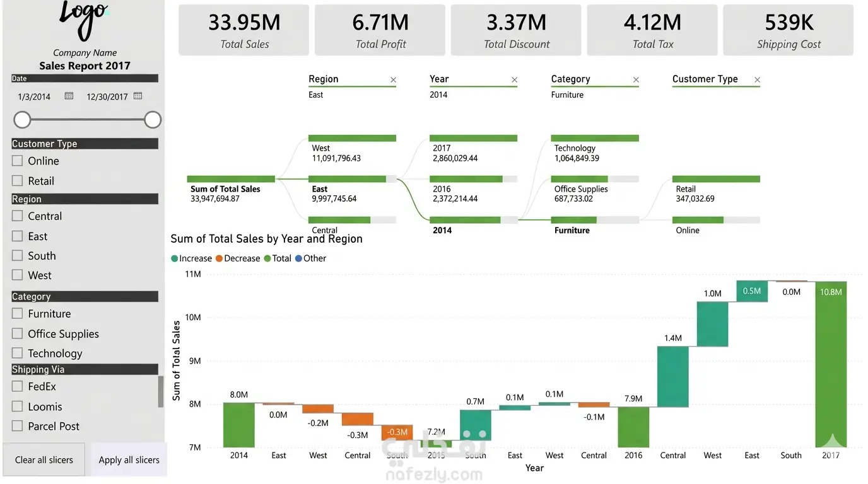Tick the East region checkbox

click(18, 236)
